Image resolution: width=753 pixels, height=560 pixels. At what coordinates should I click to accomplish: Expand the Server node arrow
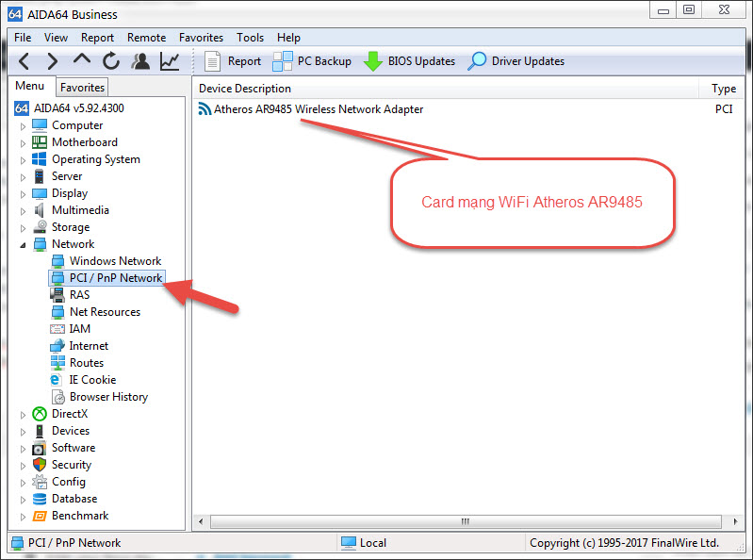(23, 177)
